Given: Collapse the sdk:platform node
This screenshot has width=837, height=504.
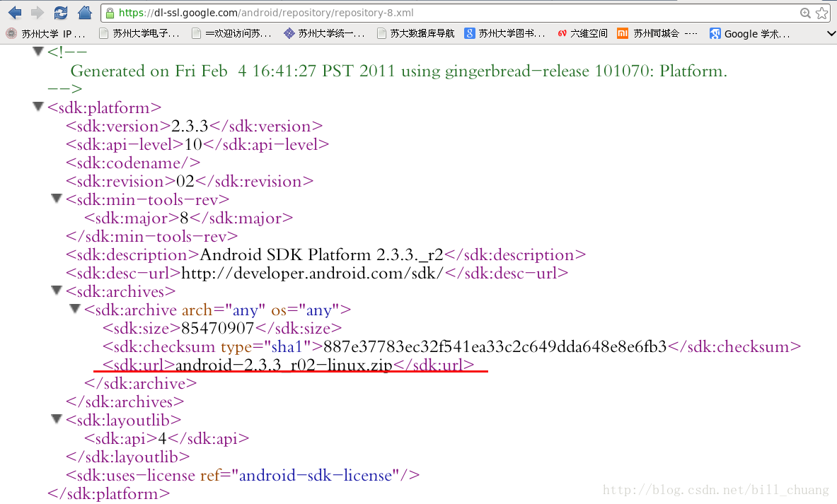Looking at the screenshot, I should click(38, 107).
